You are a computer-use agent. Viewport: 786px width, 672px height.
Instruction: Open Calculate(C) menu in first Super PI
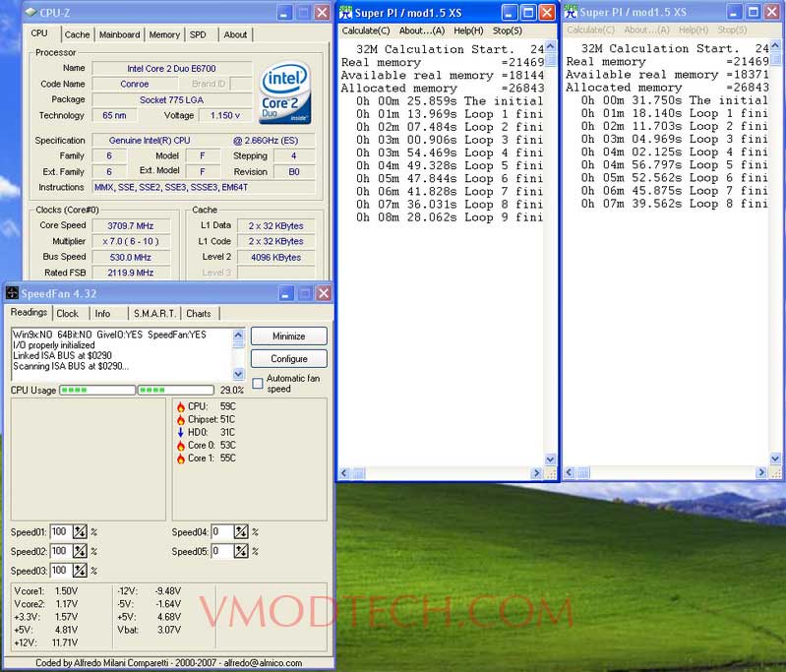click(366, 31)
